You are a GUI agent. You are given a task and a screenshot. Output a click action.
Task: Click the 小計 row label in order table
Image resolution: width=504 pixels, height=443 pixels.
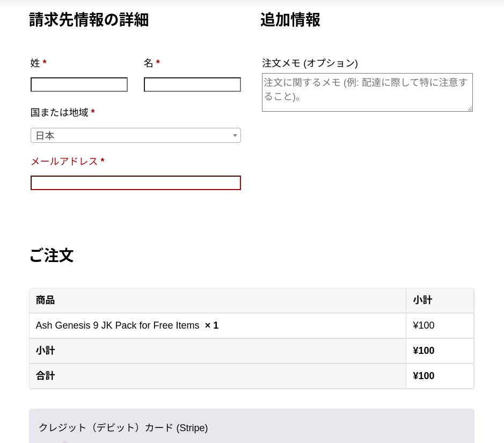tap(45, 351)
